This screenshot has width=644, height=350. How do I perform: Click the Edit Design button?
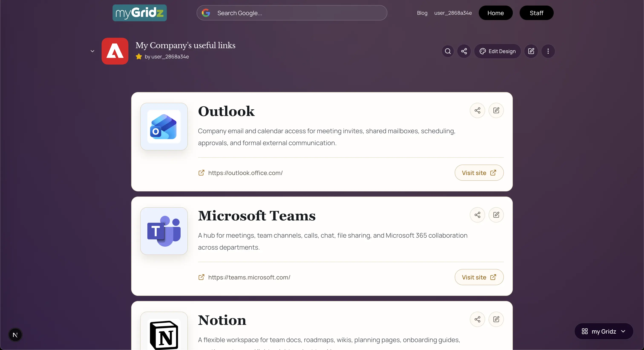click(x=497, y=51)
